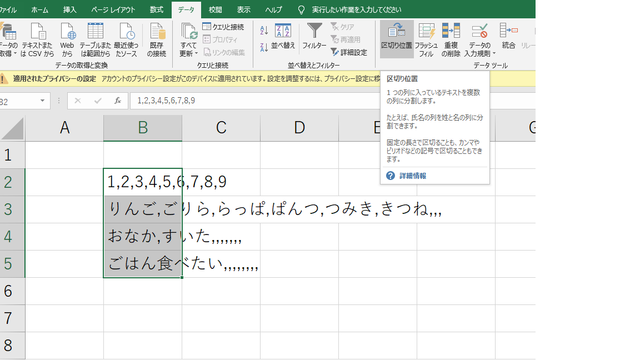Select cell containing おなか,すいた
Viewport: 640px width, 360px height.
click(x=142, y=237)
